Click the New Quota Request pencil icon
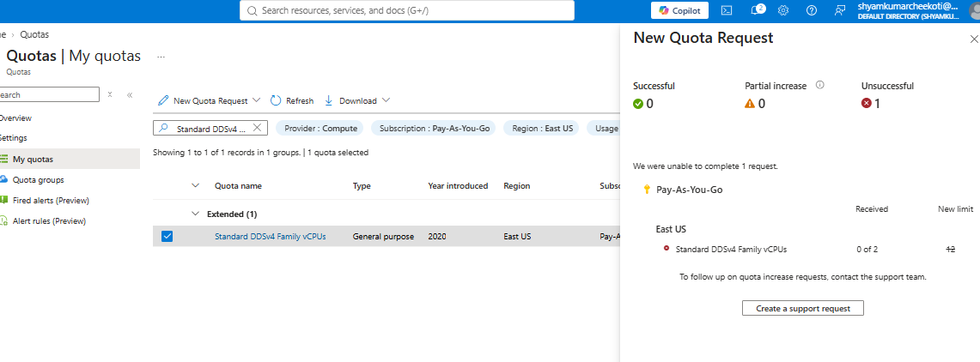Viewport: 980px width, 362px height. click(163, 100)
